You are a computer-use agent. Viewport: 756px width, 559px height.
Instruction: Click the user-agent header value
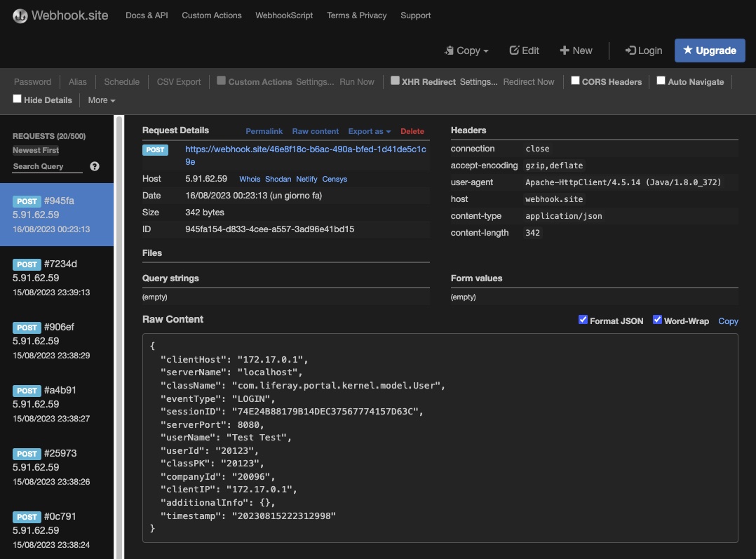pyautogui.click(x=623, y=182)
